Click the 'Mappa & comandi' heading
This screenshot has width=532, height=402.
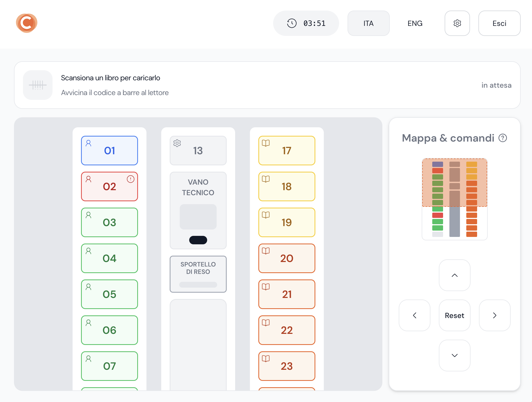[448, 138]
